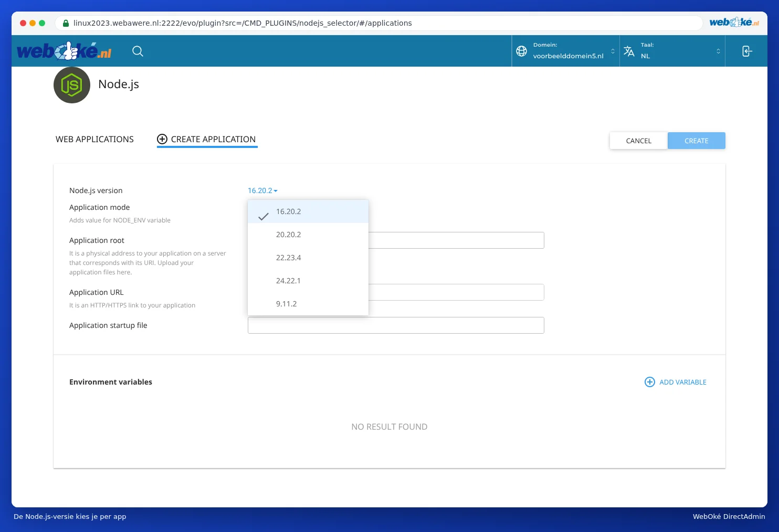The width and height of the screenshot is (779, 532).
Task: Click the plus icon of Create Application
Action: (x=162, y=139)
